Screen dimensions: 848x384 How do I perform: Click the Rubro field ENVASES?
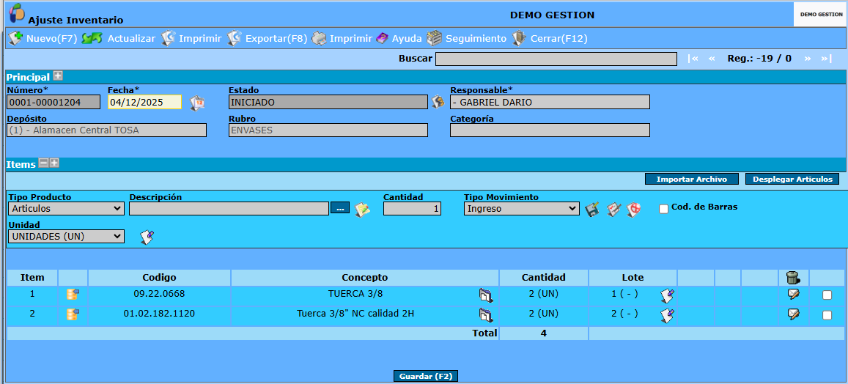click(x=328, y=130)
